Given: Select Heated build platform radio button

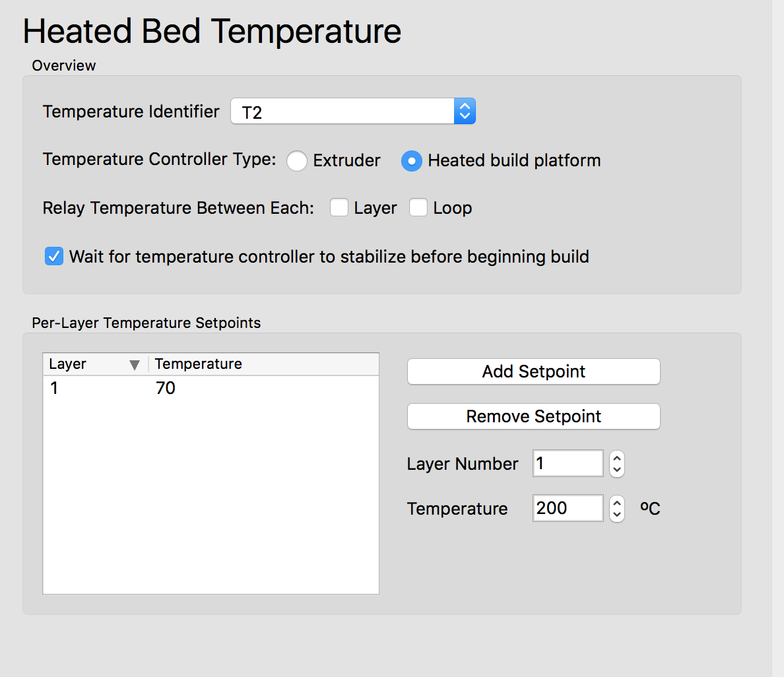Looking at the screenshot, I should (412, 161).
